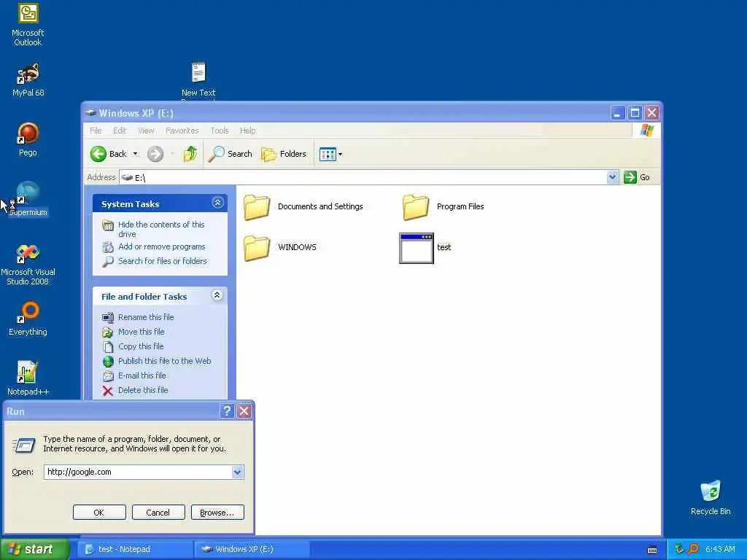747x560 pixels.
Task: Click the network tray icon
Action: tap(679, 549)
